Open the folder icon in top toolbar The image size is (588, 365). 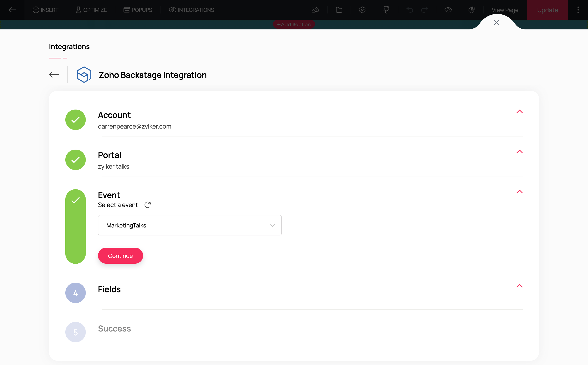[339, 10]
